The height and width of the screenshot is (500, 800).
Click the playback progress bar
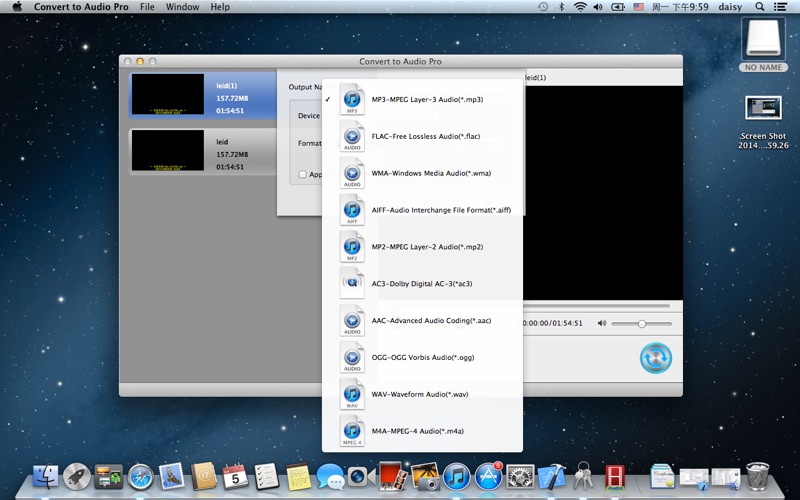[597, 306]
